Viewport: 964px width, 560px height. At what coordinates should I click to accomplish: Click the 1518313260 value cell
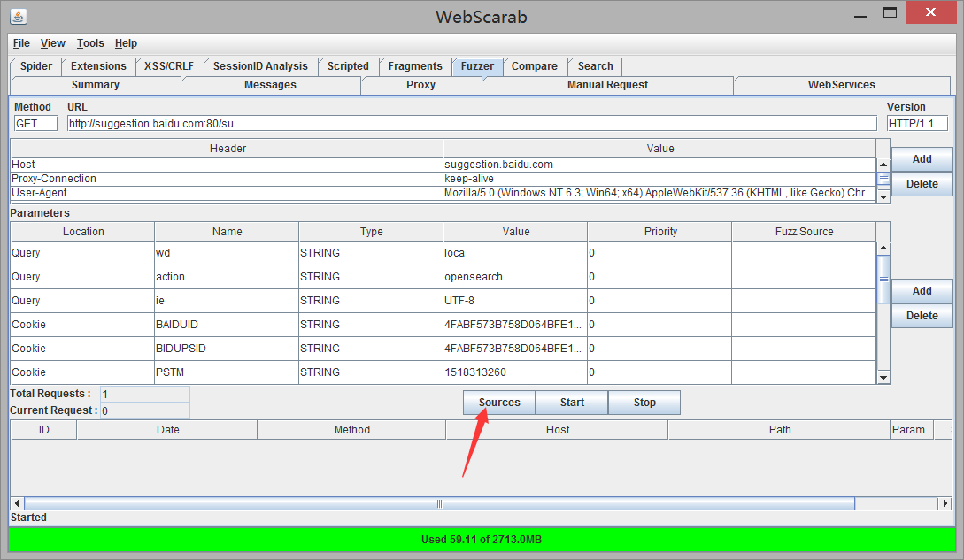pyautogui.click(x=515, y=372)
